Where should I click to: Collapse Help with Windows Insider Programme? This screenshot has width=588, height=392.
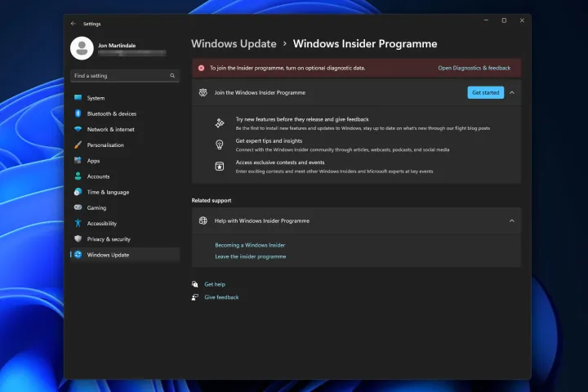512,221
